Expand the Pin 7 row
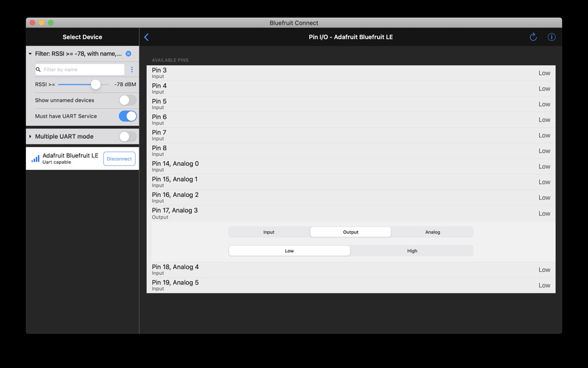The height and width of the screenshot is (368, 588). 351,136
